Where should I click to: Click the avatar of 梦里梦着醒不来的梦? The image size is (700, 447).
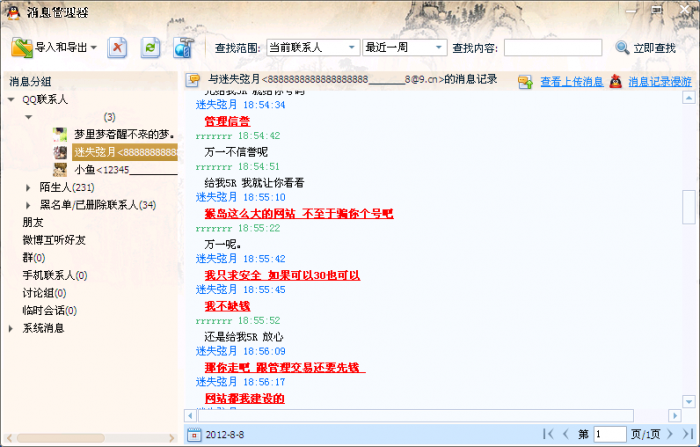[60, 134]
